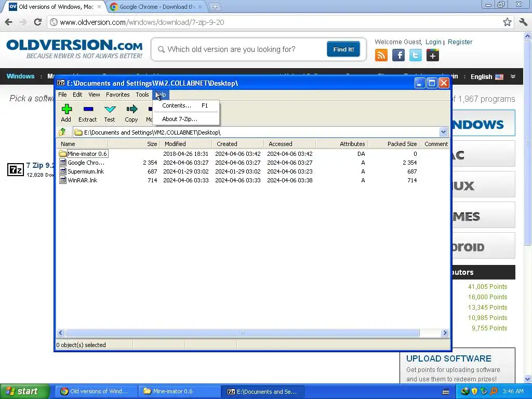Screen dimensions: 532x399
Task: Click the US flag language icon
Action: (x=499, y=77)
